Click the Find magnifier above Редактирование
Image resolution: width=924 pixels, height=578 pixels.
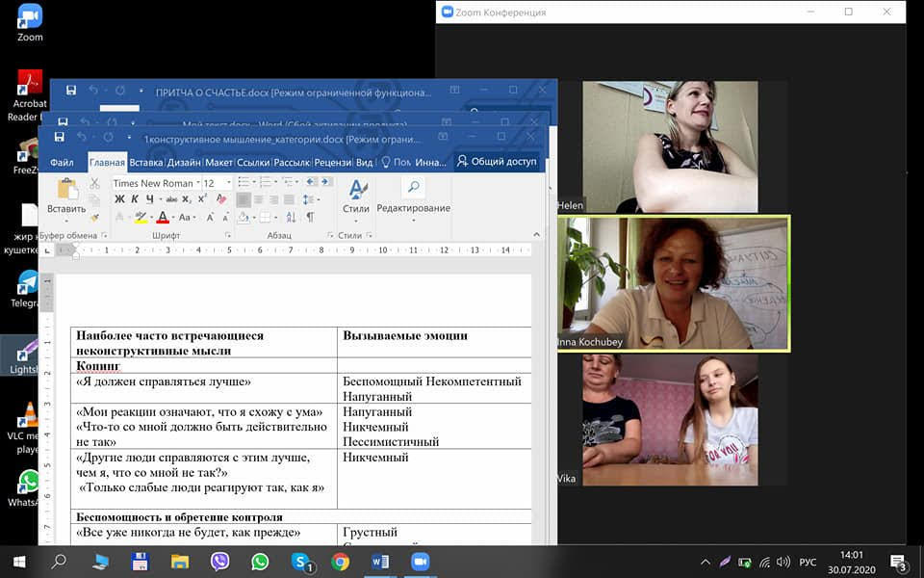[414, 188]
